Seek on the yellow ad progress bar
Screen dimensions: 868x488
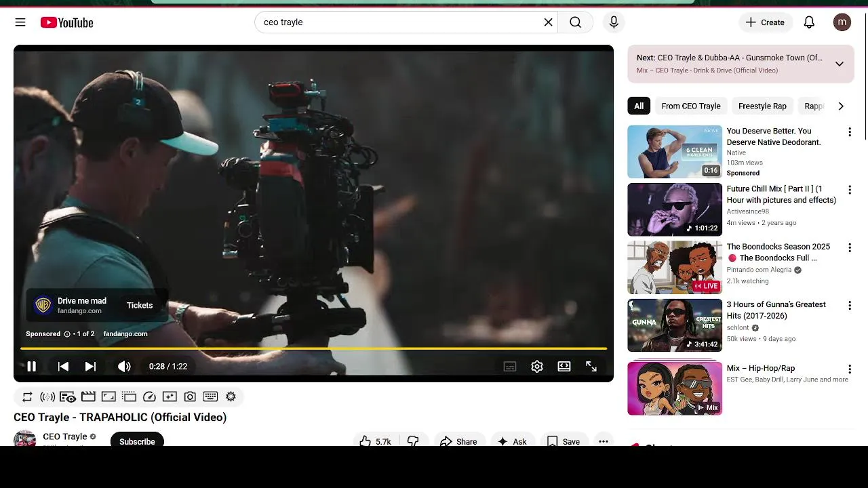(x=313, y=348)
